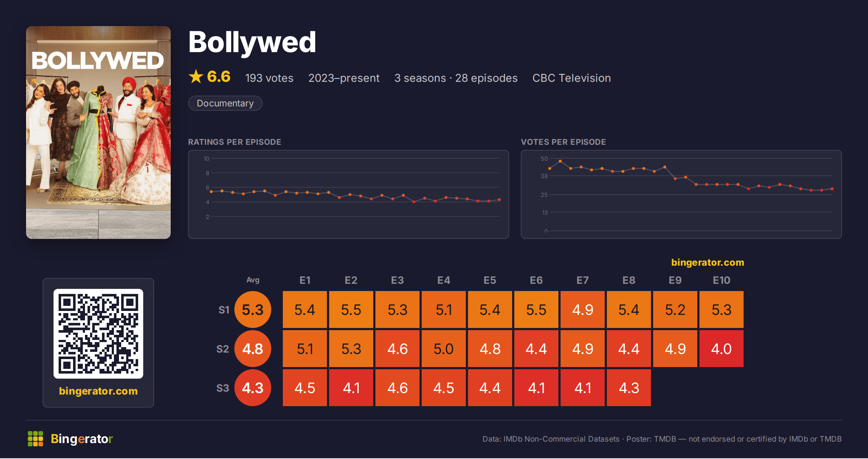This screenshot has width=868, height=459.
Task: Click the gold star rating icon
Action: (196, 77)
